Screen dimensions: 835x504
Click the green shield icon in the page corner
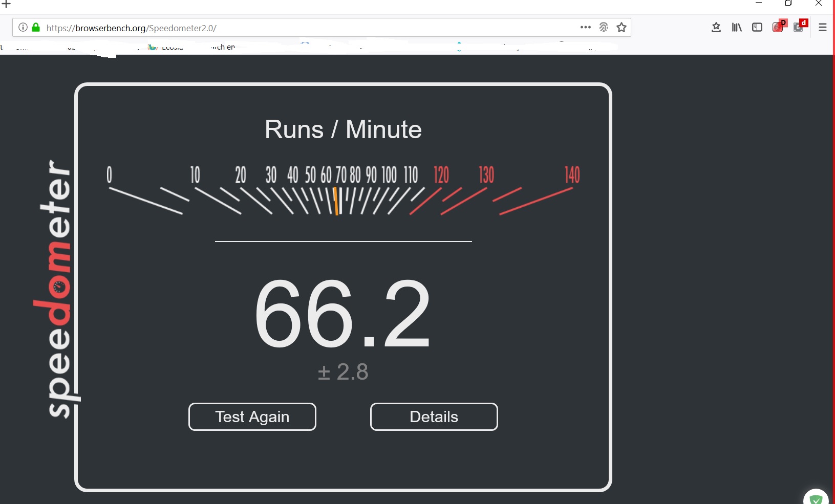pyautogui.click(x=816, y=498)
